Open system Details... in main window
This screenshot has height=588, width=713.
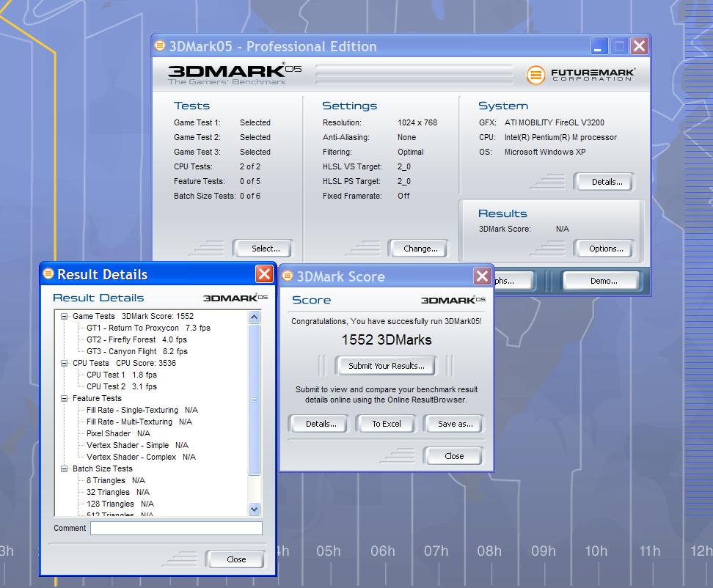(x=604, y=182)
